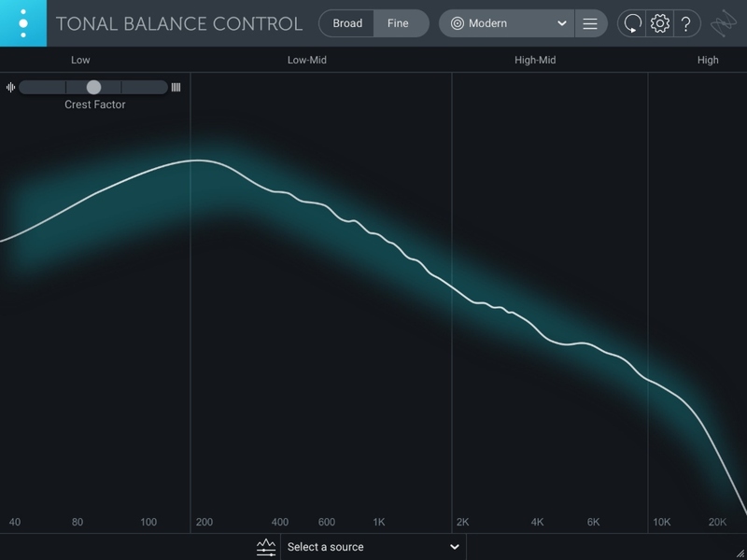Open help with the question mark icon
The image size is (747, 560).
686,23
